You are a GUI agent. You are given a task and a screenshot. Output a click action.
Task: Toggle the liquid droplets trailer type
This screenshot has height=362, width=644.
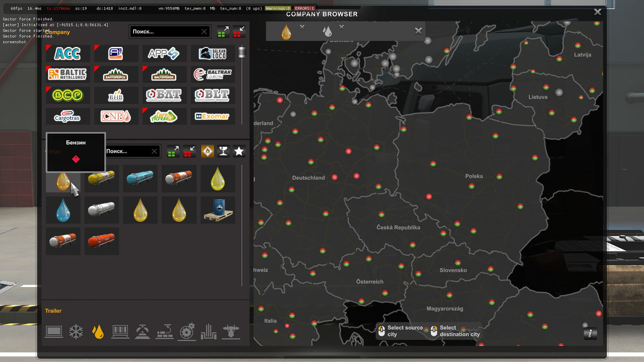coord(98,332)
